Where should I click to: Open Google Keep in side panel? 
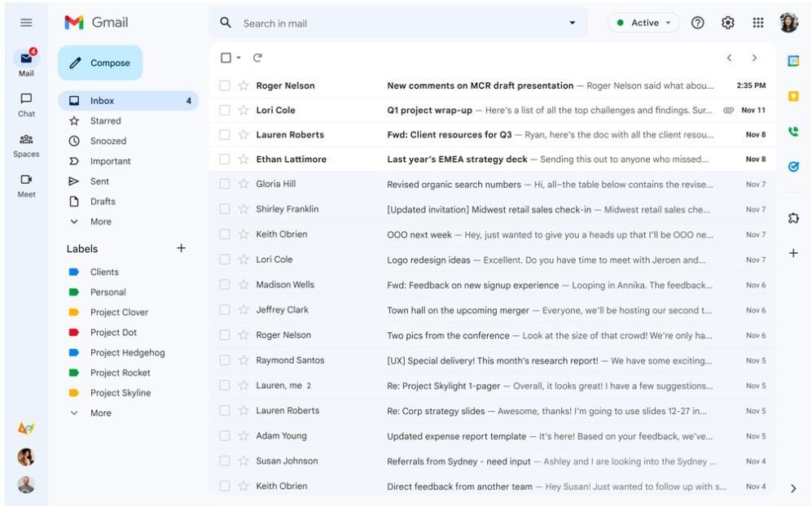[793, 96]
